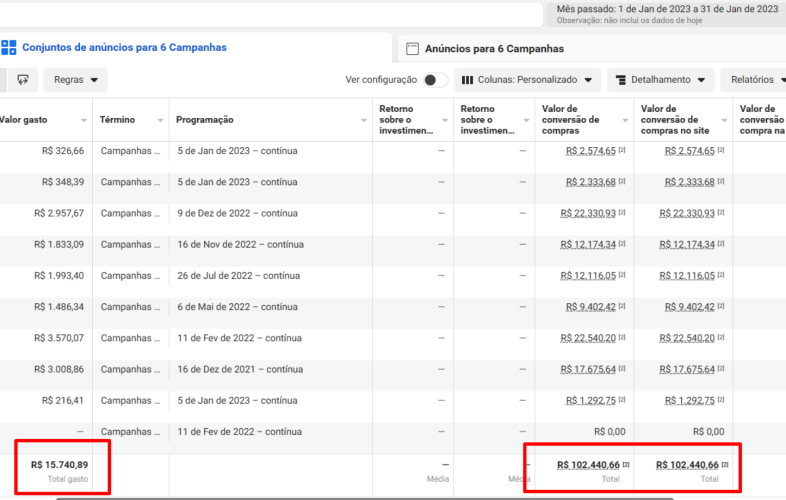Viewport: 786px width, 500px height.
Task: Expand the Término column header arrow
Action: click(x=160, y=120)
